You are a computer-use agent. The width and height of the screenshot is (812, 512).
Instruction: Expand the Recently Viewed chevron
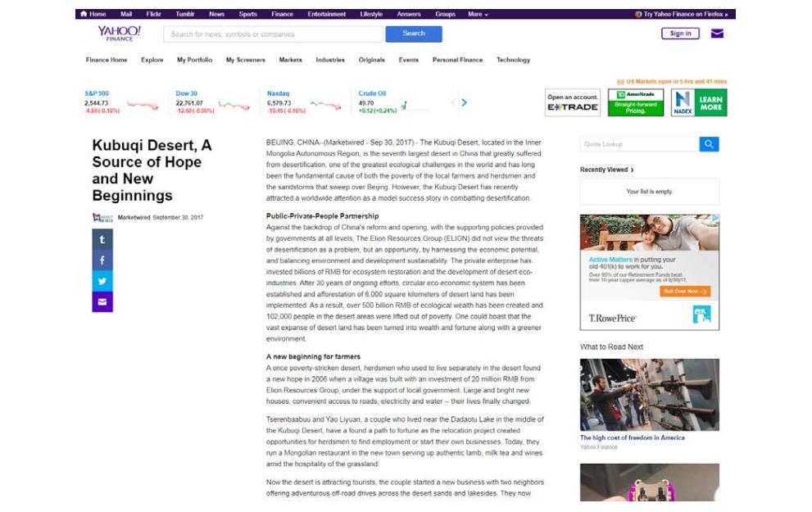[633, 170]
